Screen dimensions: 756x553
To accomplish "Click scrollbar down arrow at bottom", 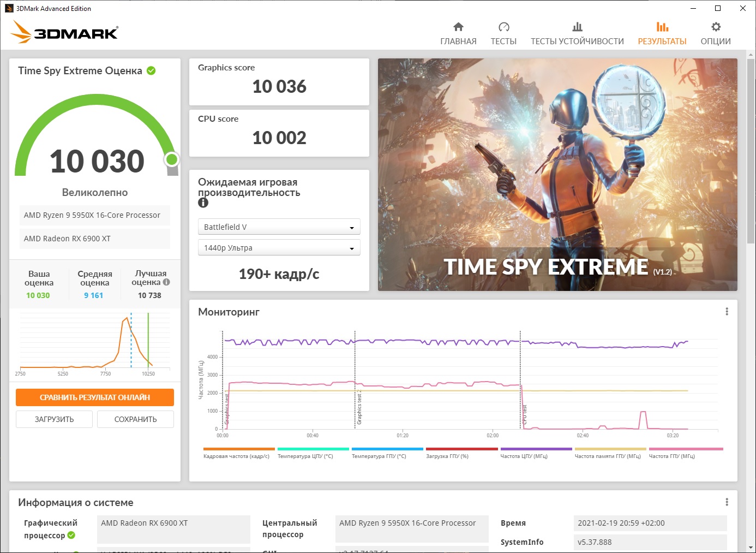I will point(751,548).
